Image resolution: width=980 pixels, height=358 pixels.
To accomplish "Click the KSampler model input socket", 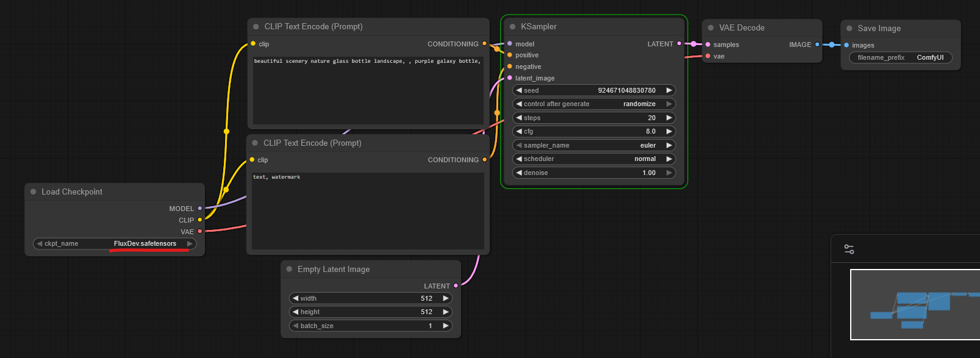I will (510, 43).
